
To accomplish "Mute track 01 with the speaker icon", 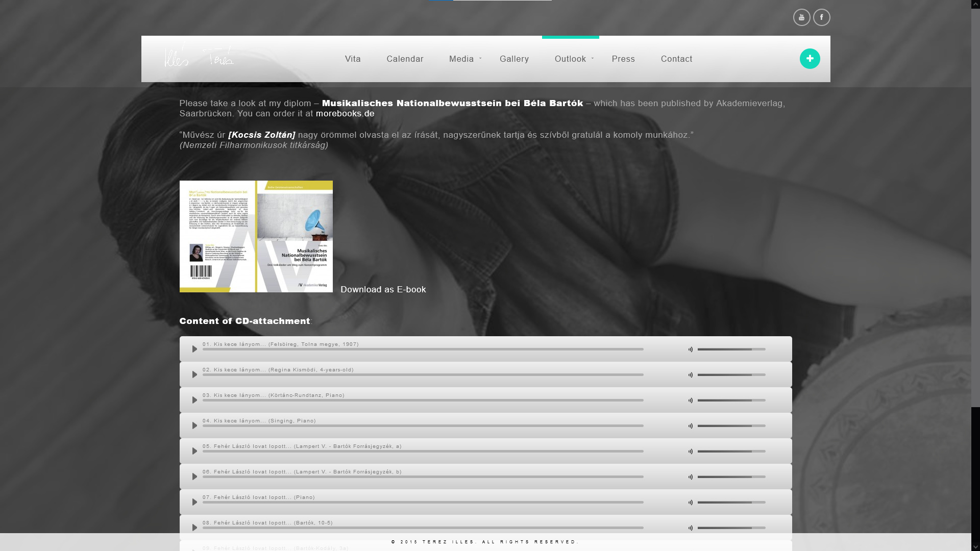I will pos(690,349).
